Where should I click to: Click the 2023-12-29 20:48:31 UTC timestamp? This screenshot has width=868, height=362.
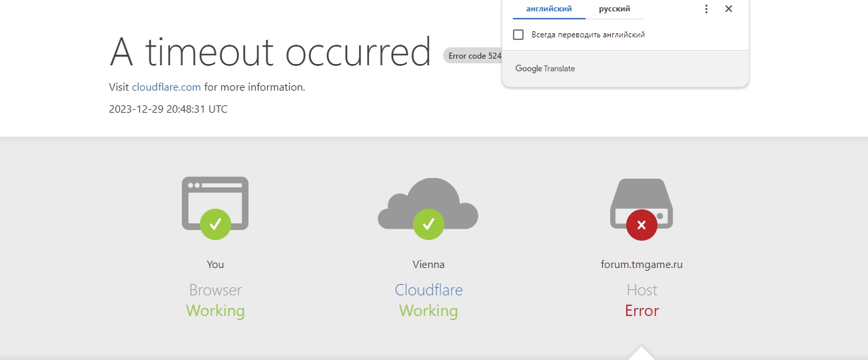169,109
